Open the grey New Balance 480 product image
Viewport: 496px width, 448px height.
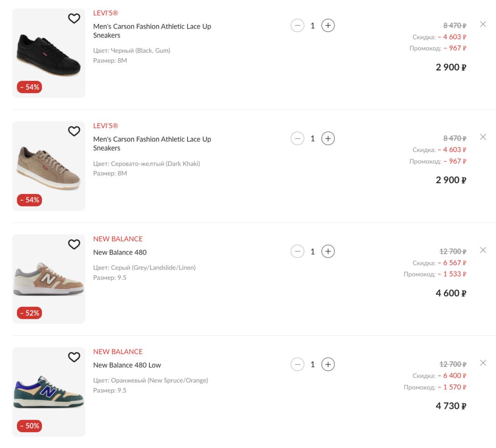tap(49, 280)
